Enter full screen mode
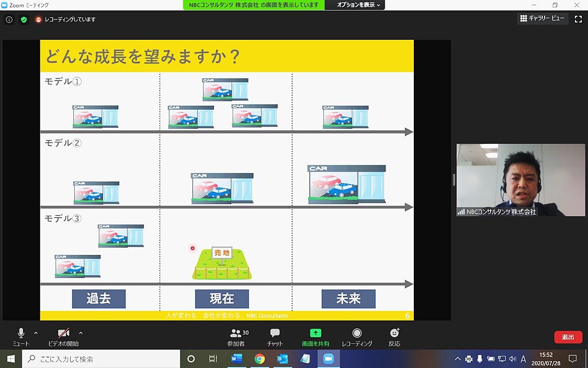Screen dimensions: 588x368 [578, 19]
